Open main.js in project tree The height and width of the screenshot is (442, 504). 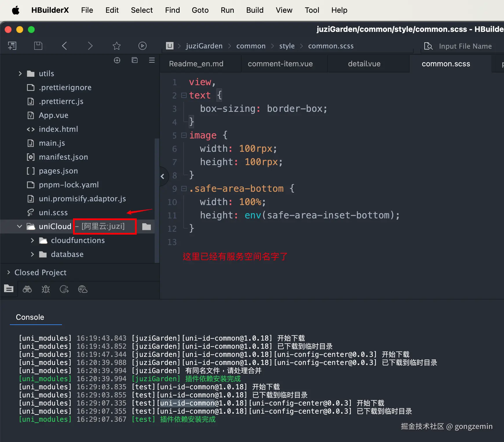52,143
